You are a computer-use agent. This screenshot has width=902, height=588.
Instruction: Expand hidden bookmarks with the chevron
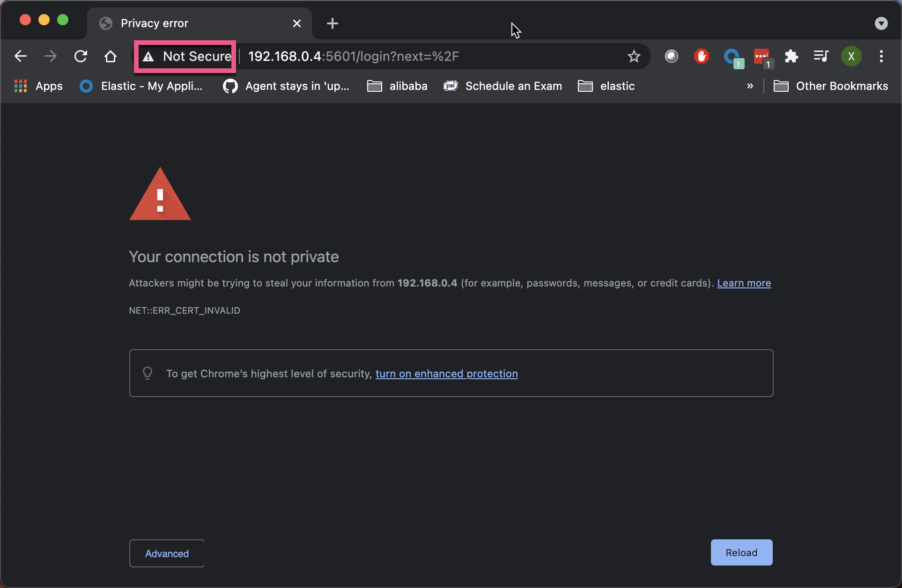click(x=750, y=86)
